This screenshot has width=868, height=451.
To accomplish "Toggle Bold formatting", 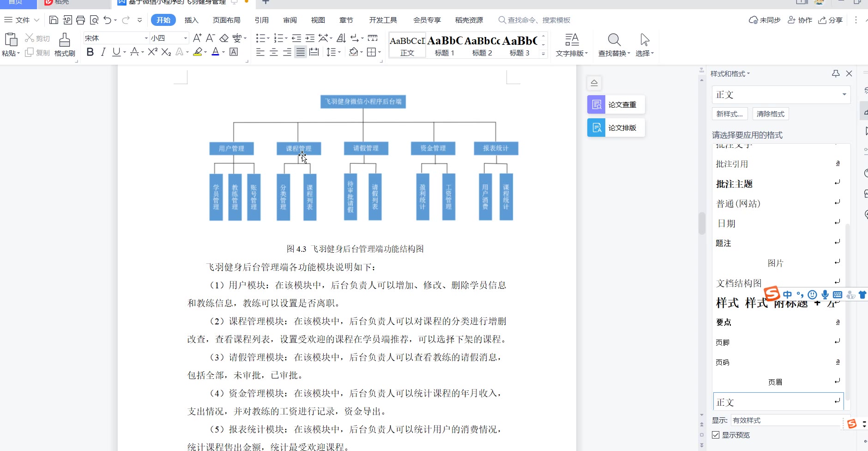I will tap(90, 52).
